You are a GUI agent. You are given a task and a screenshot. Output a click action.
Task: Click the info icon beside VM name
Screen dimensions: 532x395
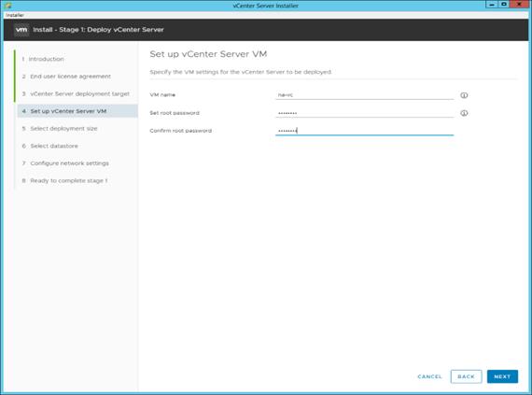[x=464, y=95]
